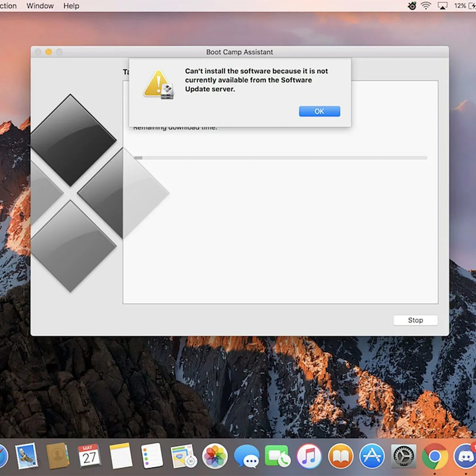Screen dimensions: 476x476
Task: Click the warning icon in the alert
Action: [159, 84]
